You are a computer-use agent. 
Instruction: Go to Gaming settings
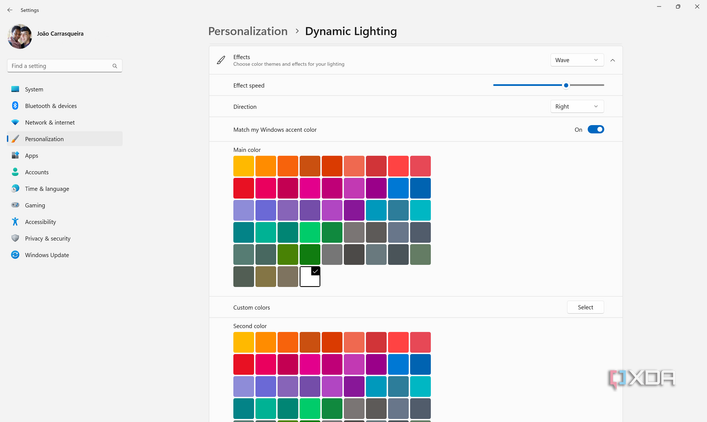[x=65, y=205]
